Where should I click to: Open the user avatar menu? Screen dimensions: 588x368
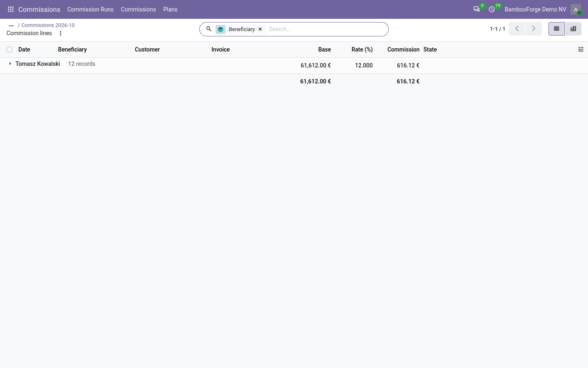click(x=576, y=9)
